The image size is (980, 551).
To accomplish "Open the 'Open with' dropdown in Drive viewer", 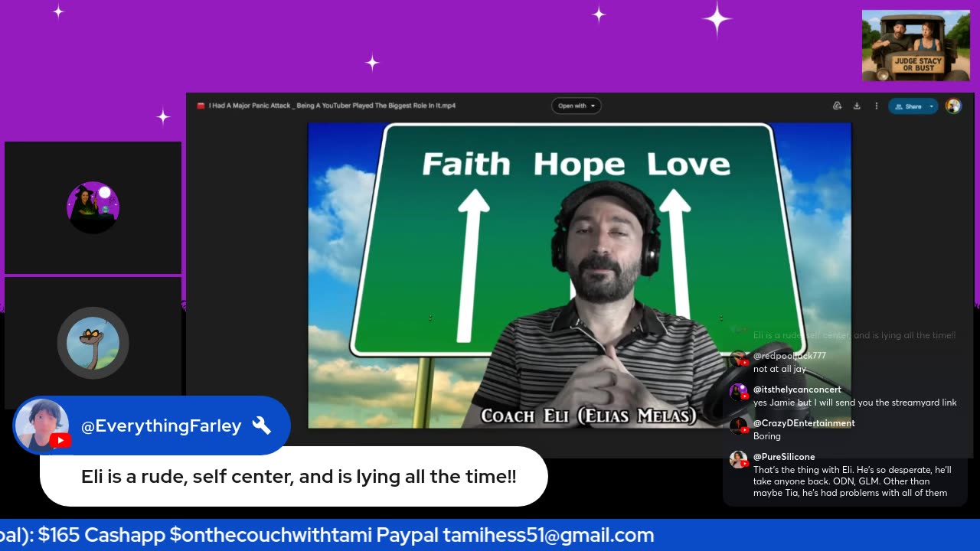I will click(577, 106).
